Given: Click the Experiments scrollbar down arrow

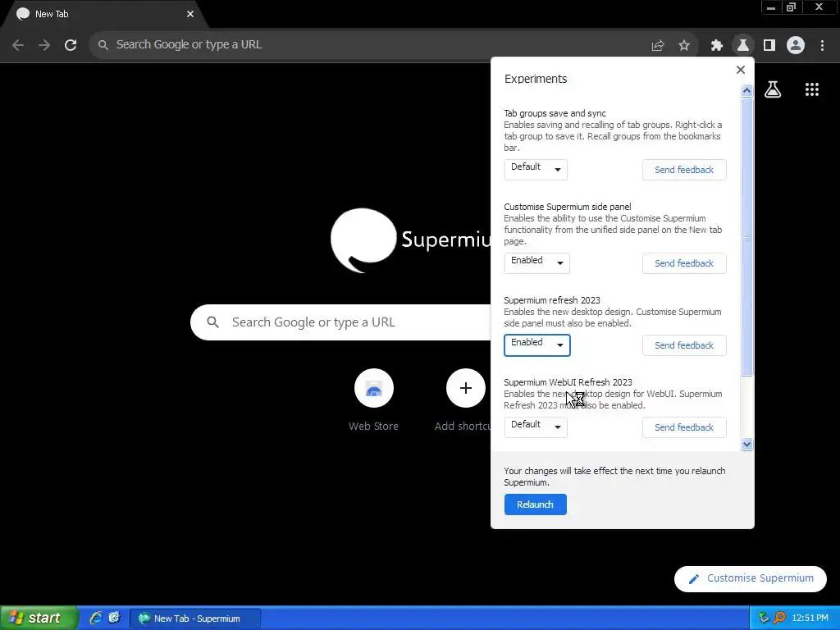Looking at the screenshot, I should 746,444.
